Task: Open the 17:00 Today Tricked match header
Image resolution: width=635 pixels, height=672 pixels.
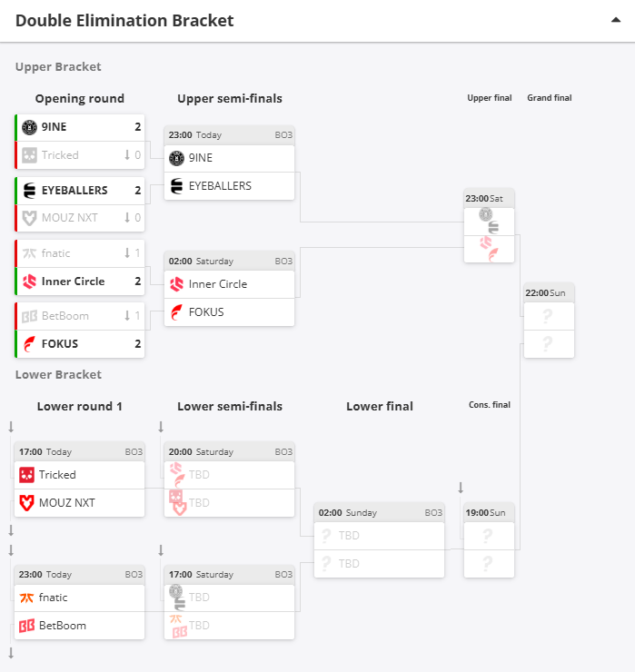Action: point(80,451)
